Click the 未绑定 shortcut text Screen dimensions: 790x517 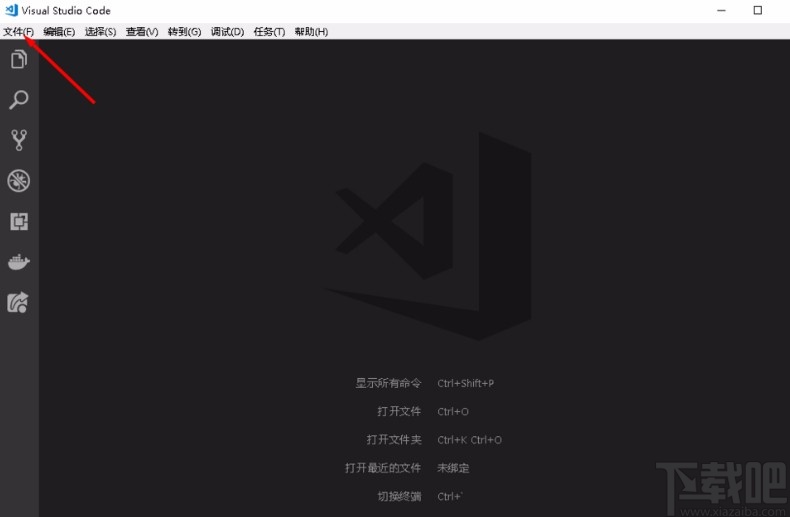point(453,468)
